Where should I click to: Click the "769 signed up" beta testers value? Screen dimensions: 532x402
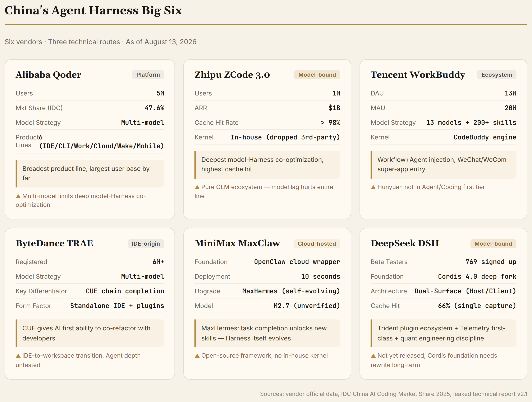click(x=491, y=262)
